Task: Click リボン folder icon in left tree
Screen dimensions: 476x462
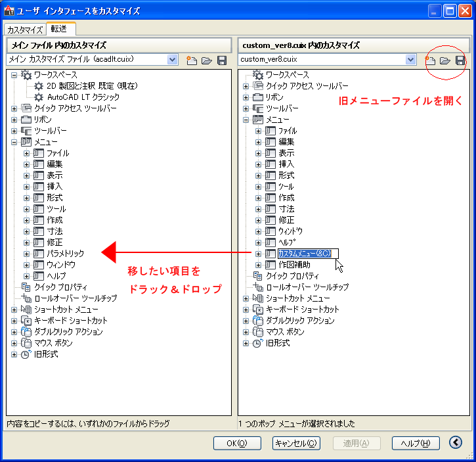Action: 26,120
